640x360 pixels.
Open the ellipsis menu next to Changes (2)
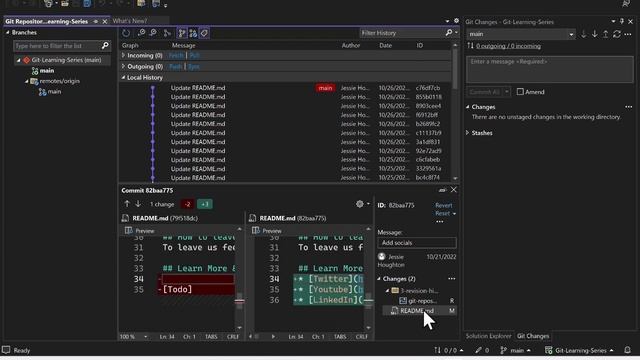coord(451,279)
